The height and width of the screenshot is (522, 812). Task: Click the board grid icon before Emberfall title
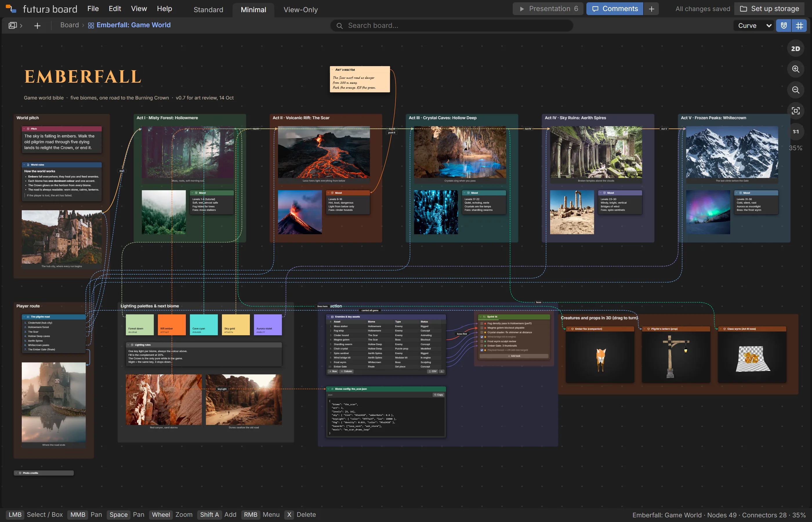pos(91,26)
